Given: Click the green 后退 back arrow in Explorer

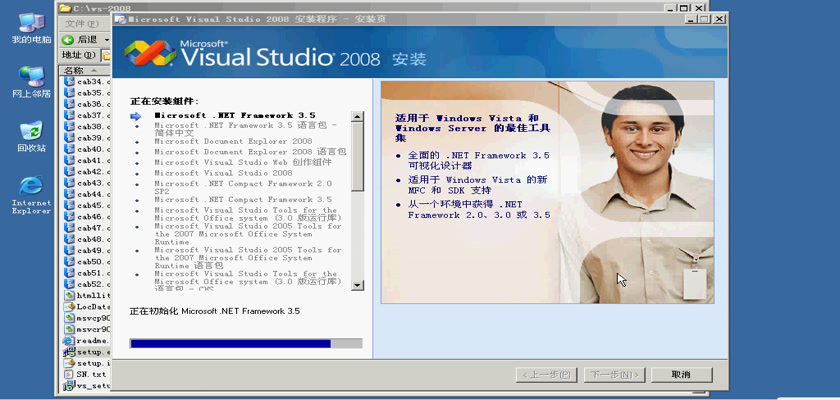Looking at the screenshot, I should 68,40.
